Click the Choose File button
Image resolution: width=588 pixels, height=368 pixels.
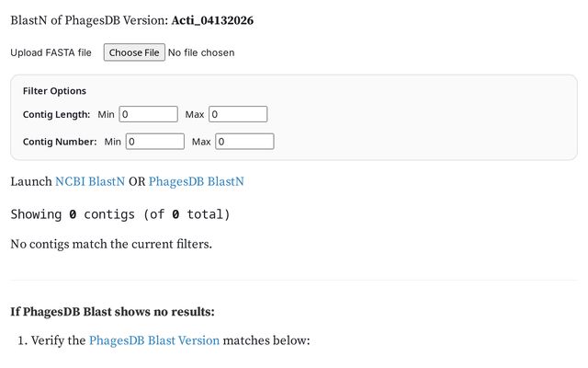(133, 52)
